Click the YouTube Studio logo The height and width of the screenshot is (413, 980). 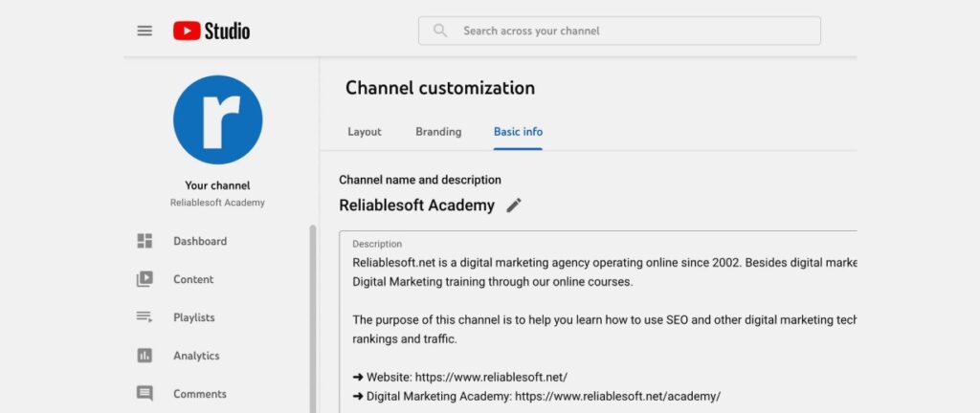coord(212,31)
